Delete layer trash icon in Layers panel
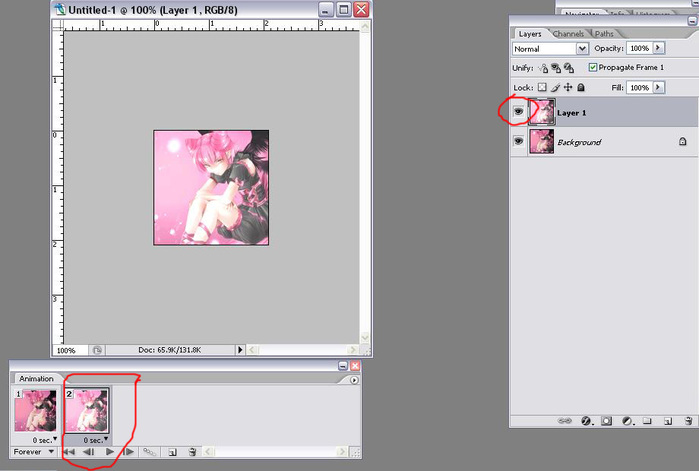699x471 pixels. [x=688, y=421]
